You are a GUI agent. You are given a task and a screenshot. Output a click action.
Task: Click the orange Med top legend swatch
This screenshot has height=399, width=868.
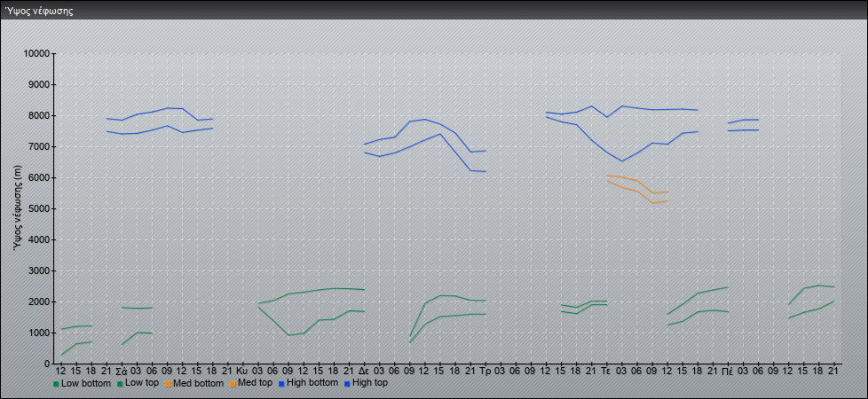click(233, 384)
